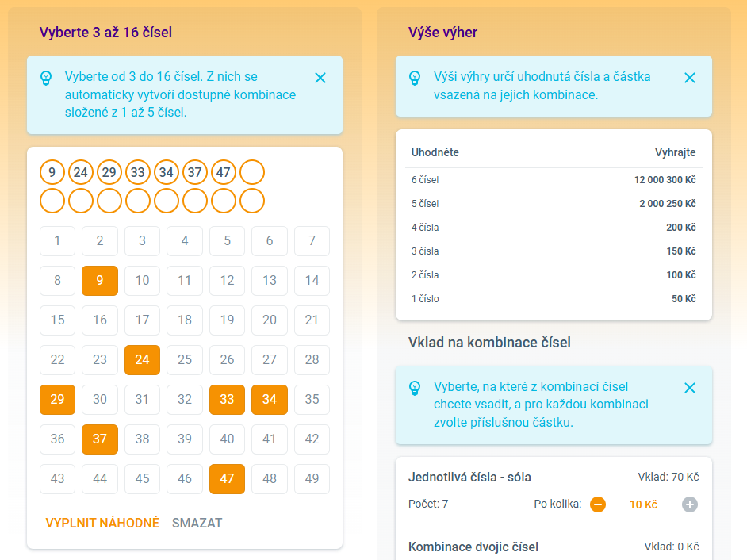Image resolution: width=747 pixels, height=560 pixels.
Task: Decrease stake with the orange minus icon
Action: click(x=598, y=504)
